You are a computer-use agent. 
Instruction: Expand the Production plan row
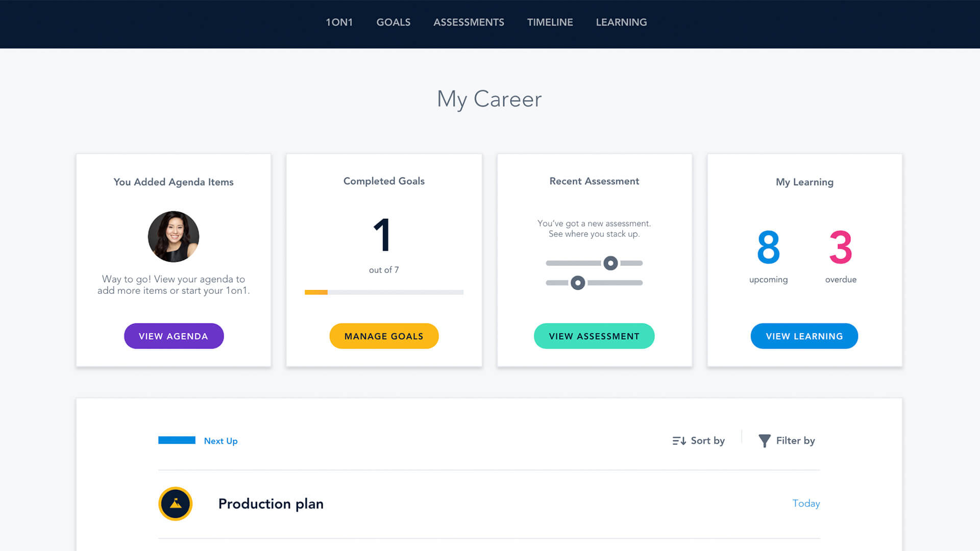271,504
